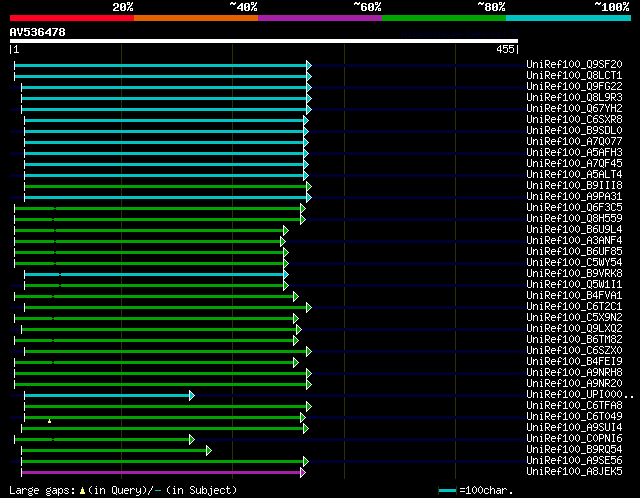Click the UniRef100_C5WY54 label
This screenshot has width=640, height=498.
click(x=574, y=262)
